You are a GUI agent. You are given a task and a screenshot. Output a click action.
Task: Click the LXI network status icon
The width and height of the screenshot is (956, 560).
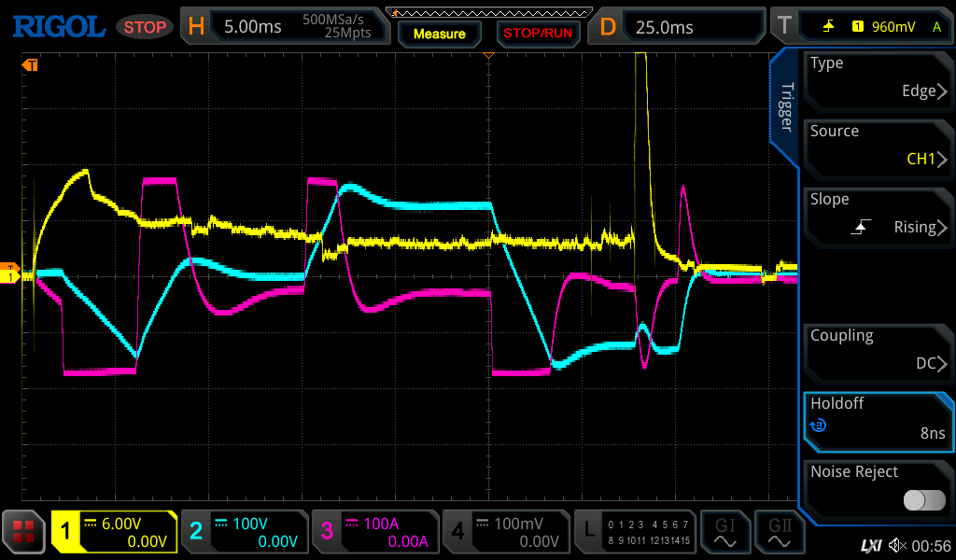870,545
